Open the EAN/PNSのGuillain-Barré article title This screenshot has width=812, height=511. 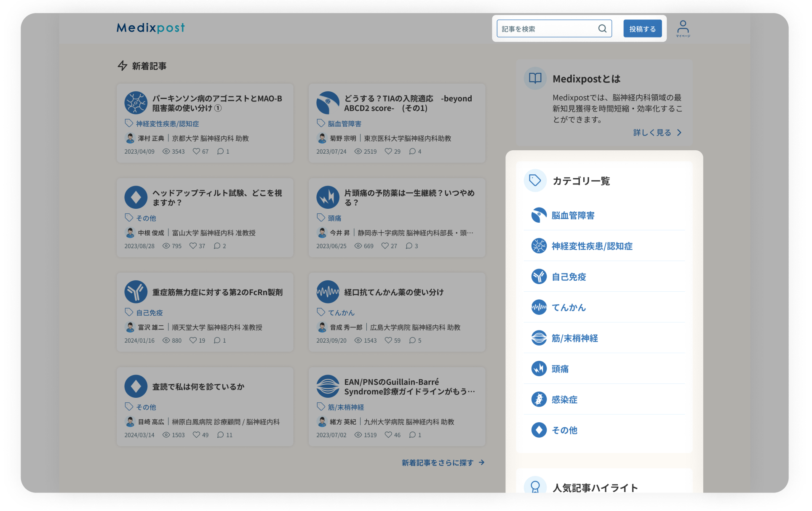[409, 386]
